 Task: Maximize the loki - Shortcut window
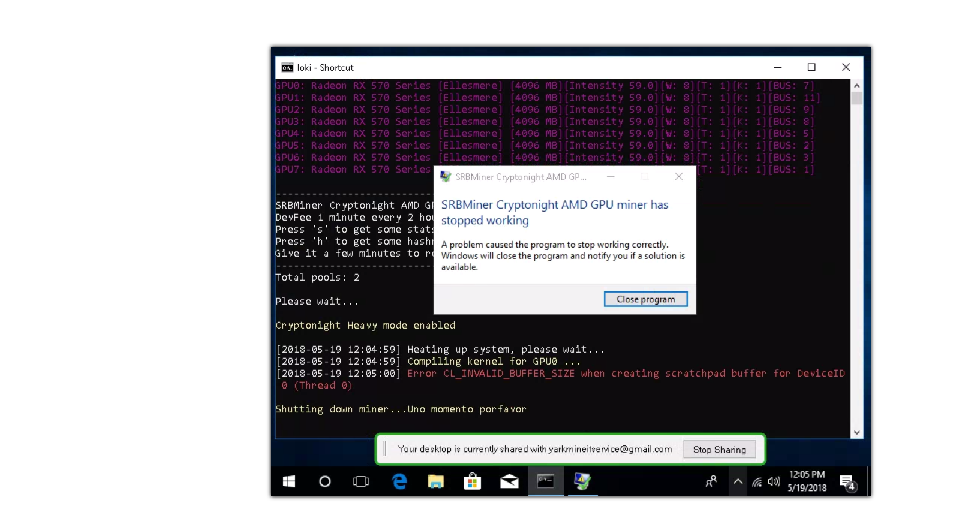point(811,67)
